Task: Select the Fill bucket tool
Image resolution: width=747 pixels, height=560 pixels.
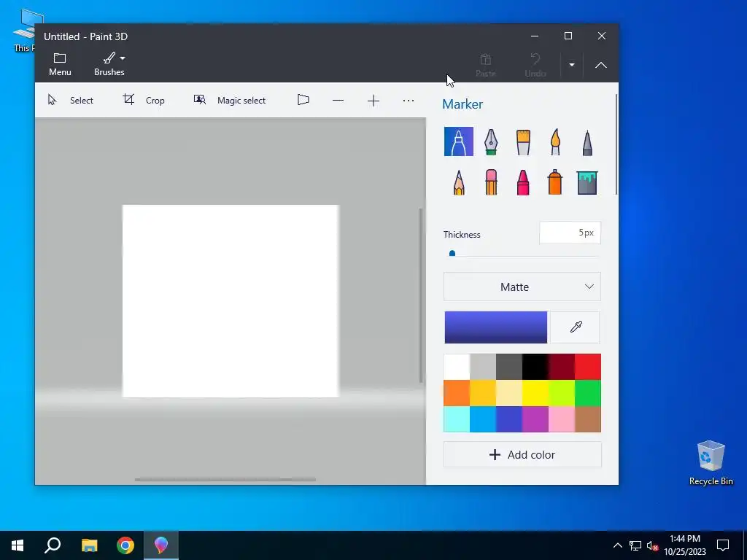Action: [587, 182]
